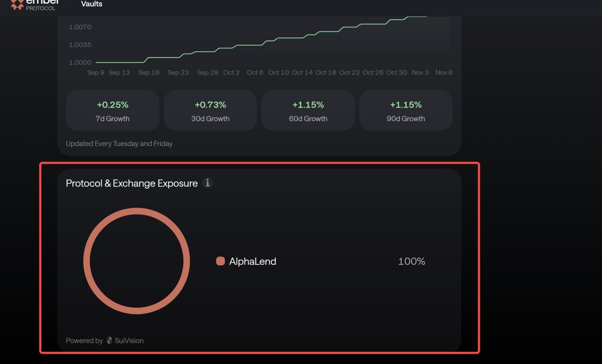Click the Updated Every Tuesday and Friday note
Screen dimensions: 602x364
pyautogui.click(x=119, y=143)
